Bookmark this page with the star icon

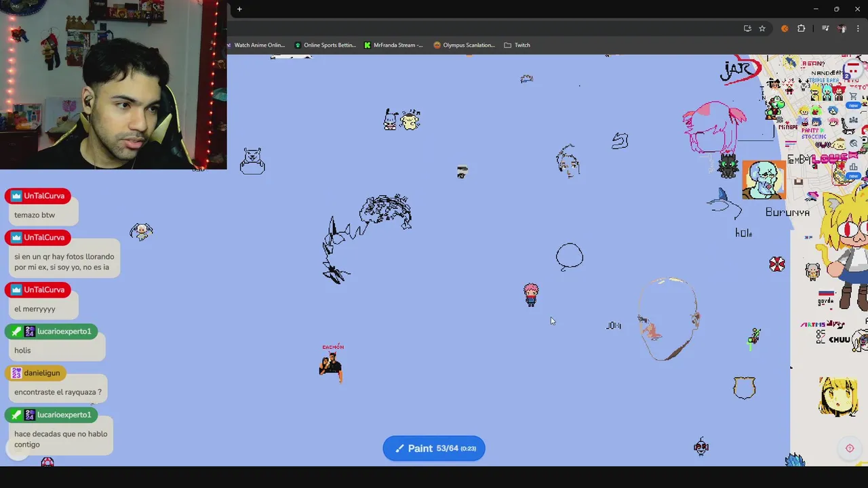pos(762,28)
